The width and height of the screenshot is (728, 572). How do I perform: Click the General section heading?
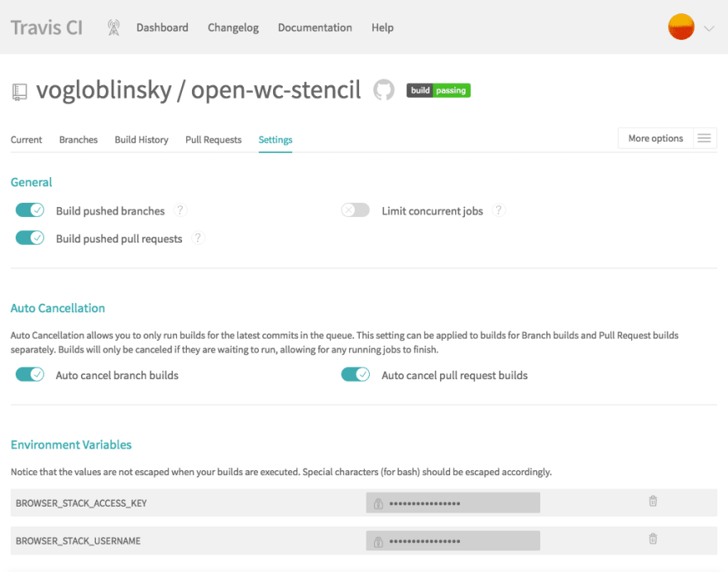31,182
